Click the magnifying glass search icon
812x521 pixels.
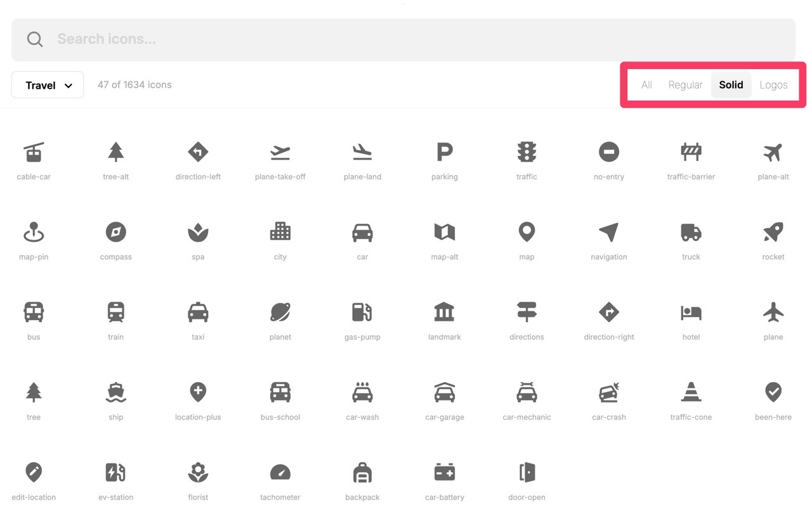tap(35, 39)
